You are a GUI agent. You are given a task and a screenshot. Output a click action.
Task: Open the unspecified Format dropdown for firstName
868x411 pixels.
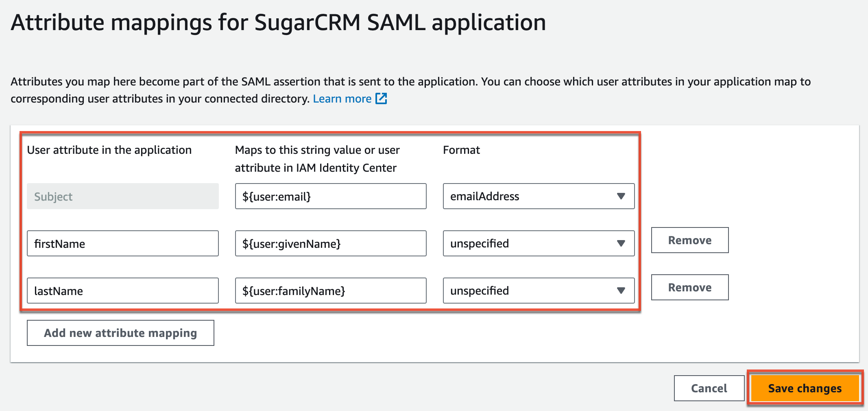tap(538, 243)
